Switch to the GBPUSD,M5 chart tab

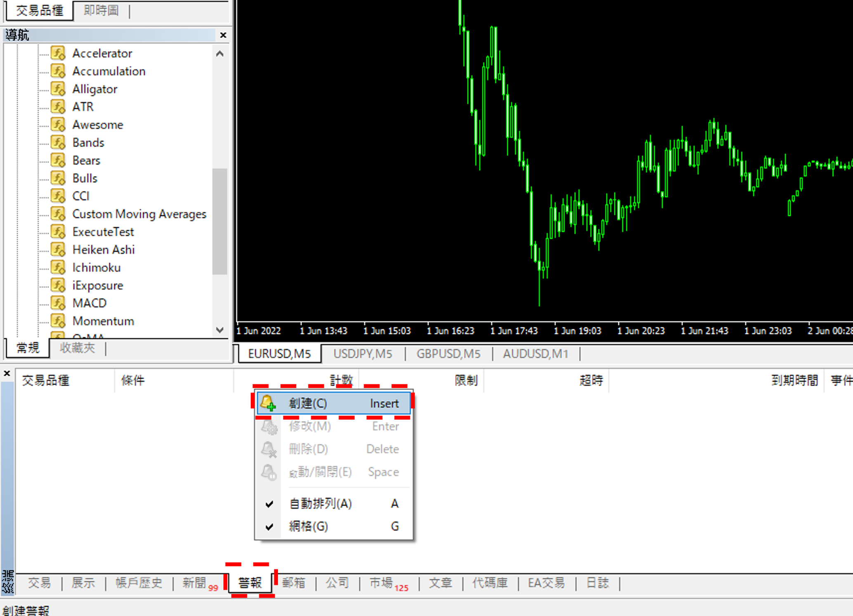(x=448, y=354)
